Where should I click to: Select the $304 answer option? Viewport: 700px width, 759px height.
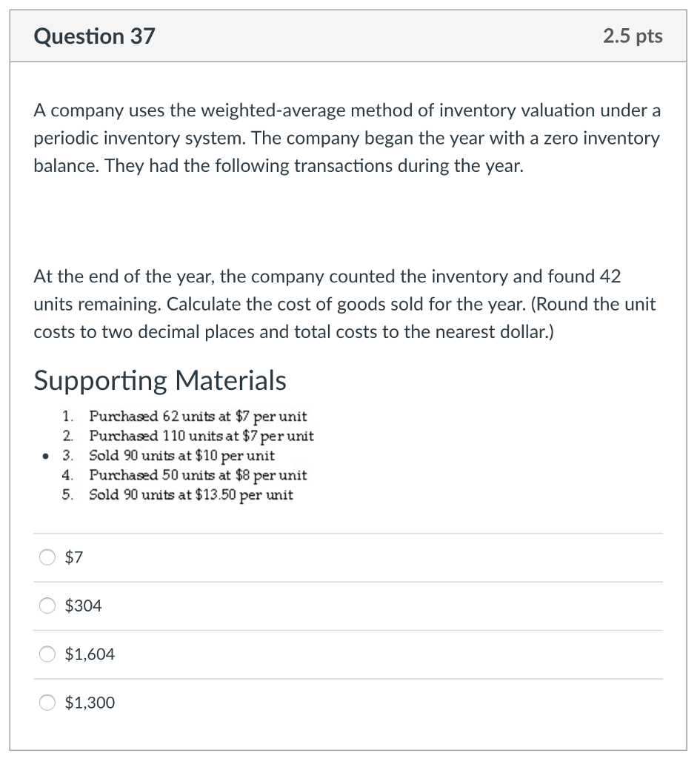pos(47,606)
